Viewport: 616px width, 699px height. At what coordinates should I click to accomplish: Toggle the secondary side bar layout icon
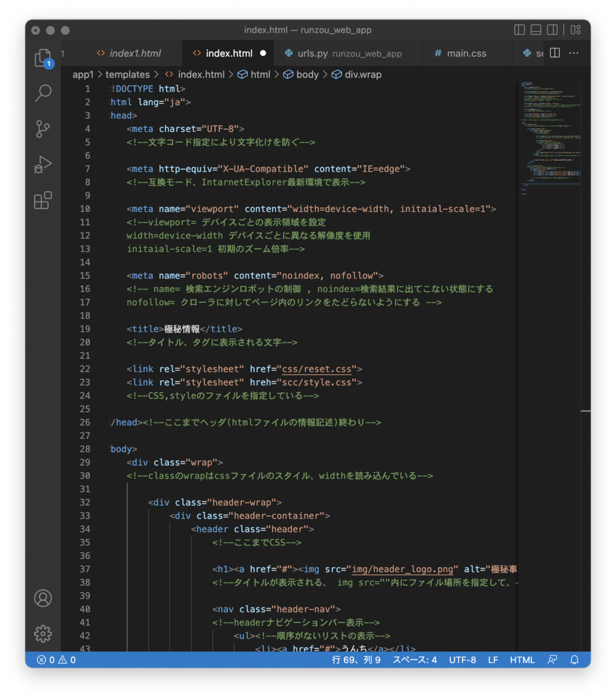click(552, 30)
